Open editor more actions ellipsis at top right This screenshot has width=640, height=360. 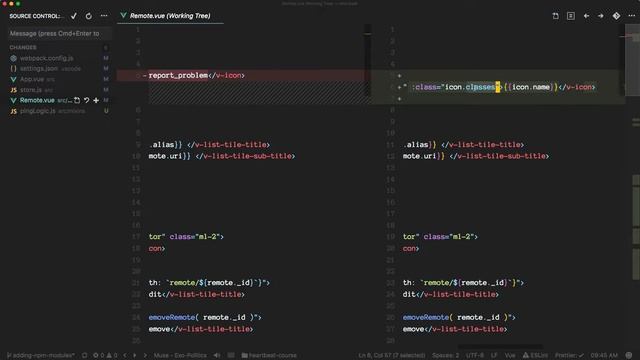pyautogui.click(x=631, y=16)
